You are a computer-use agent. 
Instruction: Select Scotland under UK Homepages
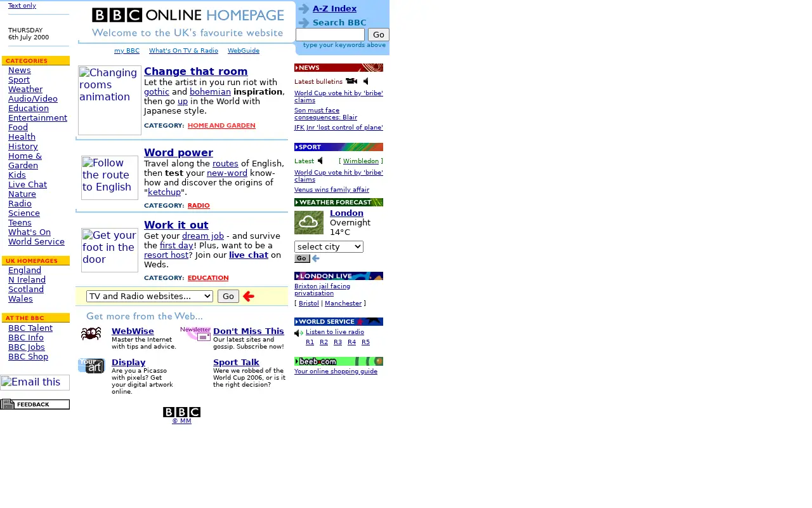26,290
